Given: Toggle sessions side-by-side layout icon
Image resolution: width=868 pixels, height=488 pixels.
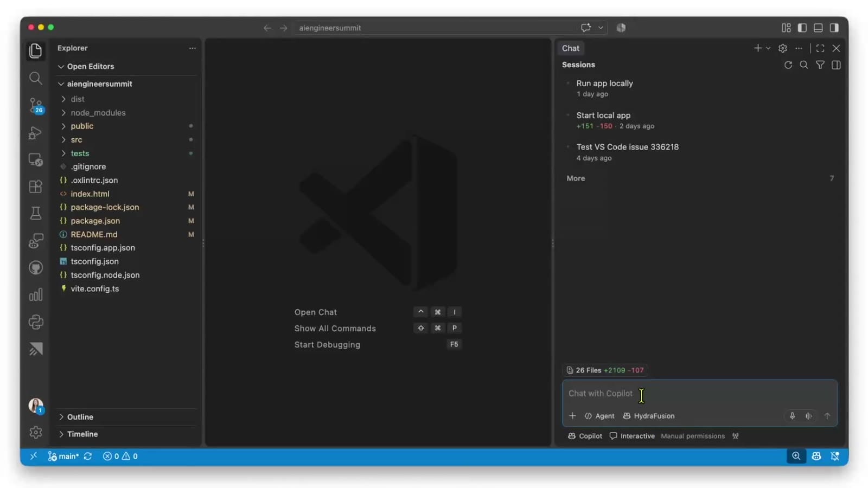Looking at the screenshot, I should click(836, 65).
